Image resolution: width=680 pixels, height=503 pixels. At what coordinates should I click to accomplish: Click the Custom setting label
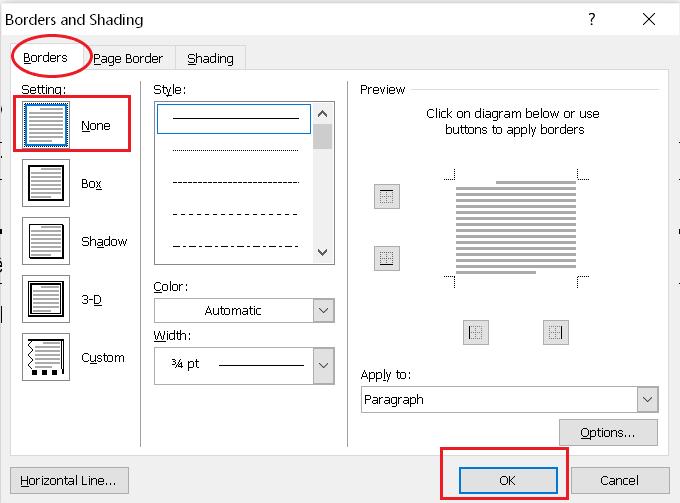[103, 358]
